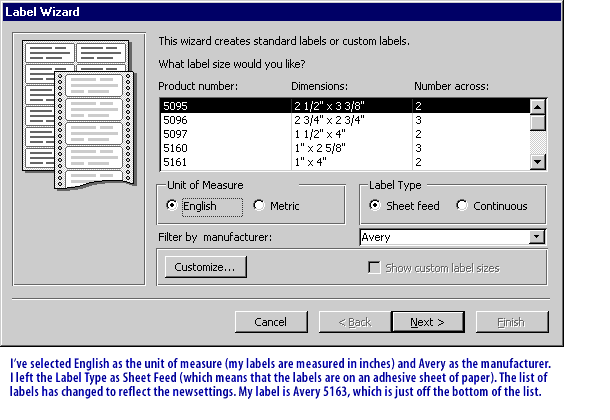Click the Customize... button

click(x=205, y=267)
